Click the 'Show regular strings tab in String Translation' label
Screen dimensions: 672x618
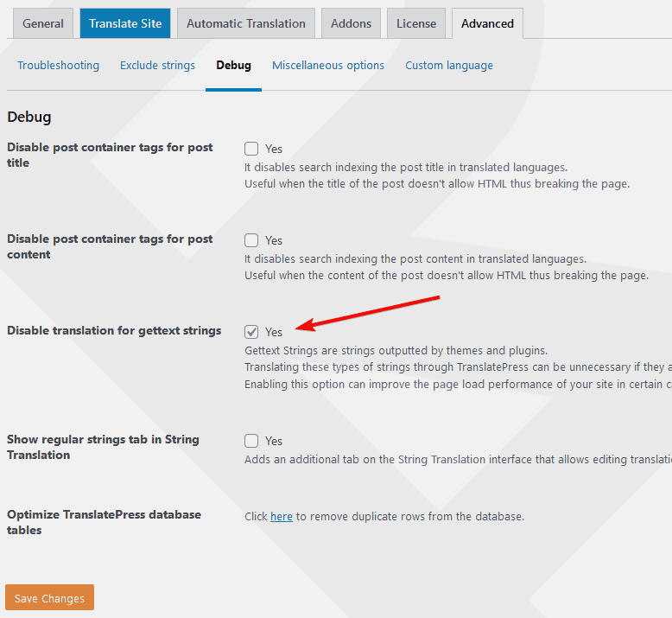tap(103, 447)
